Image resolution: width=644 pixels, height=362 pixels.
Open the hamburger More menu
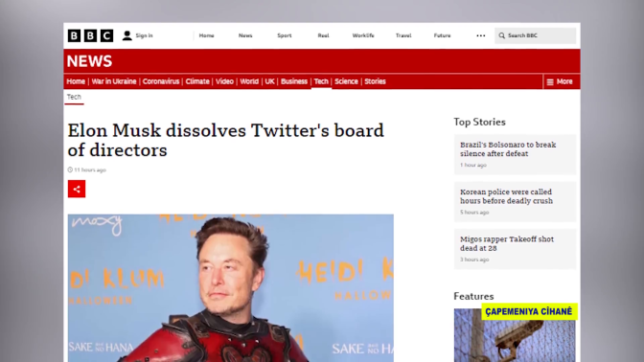[560, 81]
